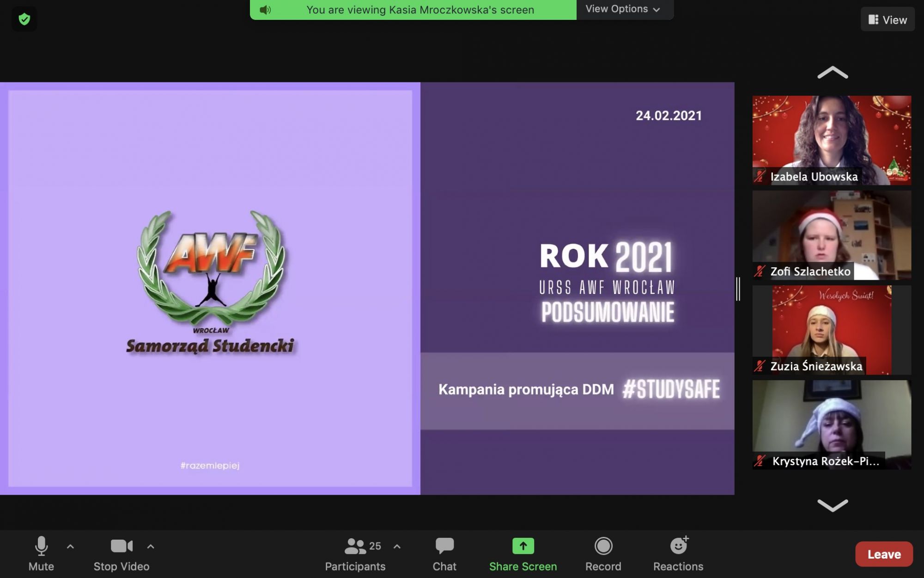
Task: Click the PODSUMOWANIE heading on slide
Action: coord(608,312)
